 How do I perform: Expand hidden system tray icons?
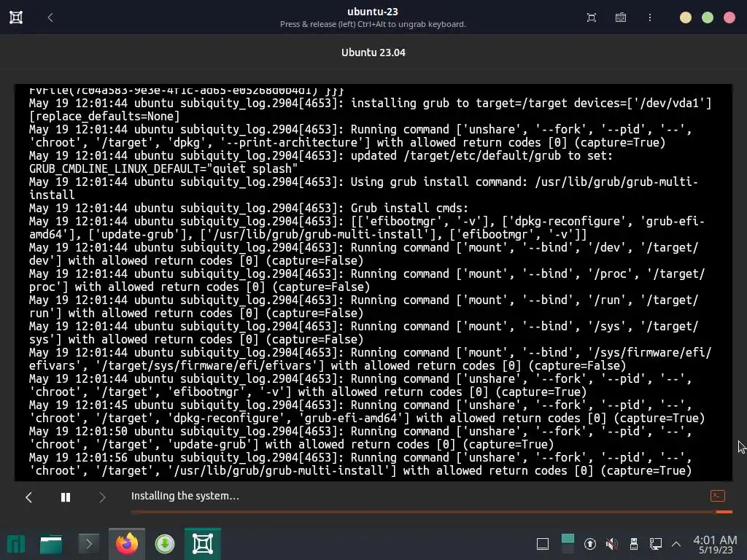pyautogui.click(x=676, y=544)
